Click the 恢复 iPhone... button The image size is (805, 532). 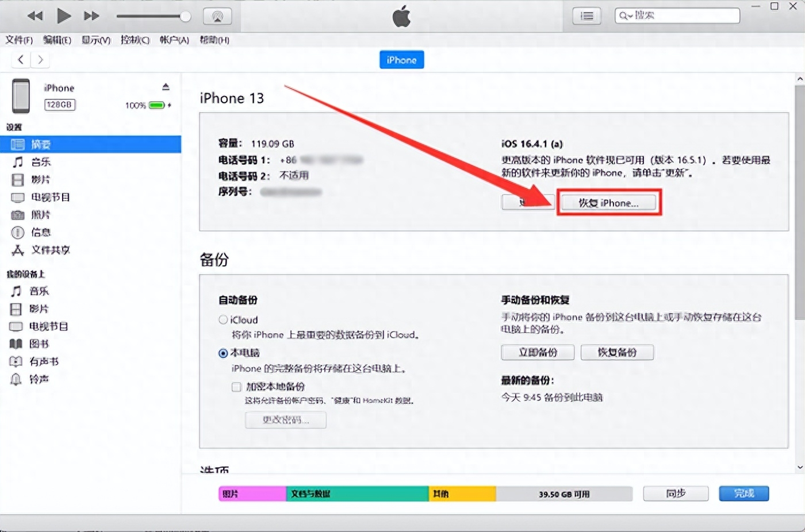click(608, 203)
